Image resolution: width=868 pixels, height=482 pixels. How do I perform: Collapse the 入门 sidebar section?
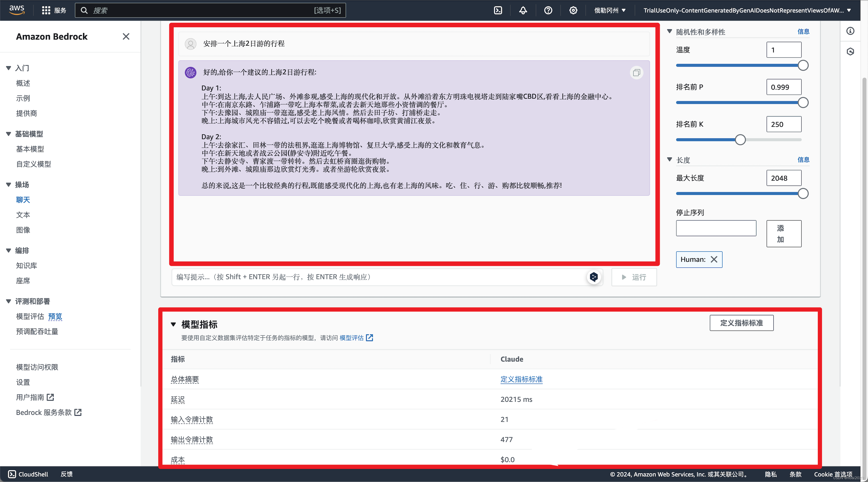[x=8, y=68]
